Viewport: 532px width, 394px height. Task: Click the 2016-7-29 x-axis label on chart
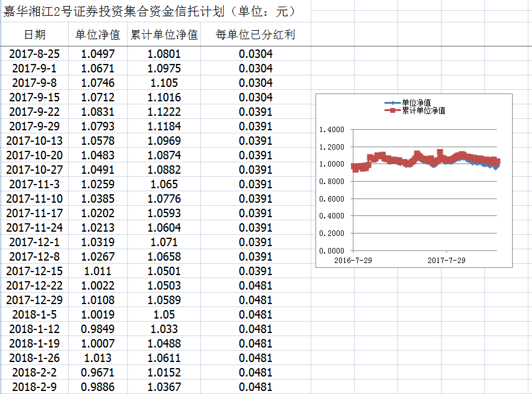pyautogui.click(x=353, y=260)
